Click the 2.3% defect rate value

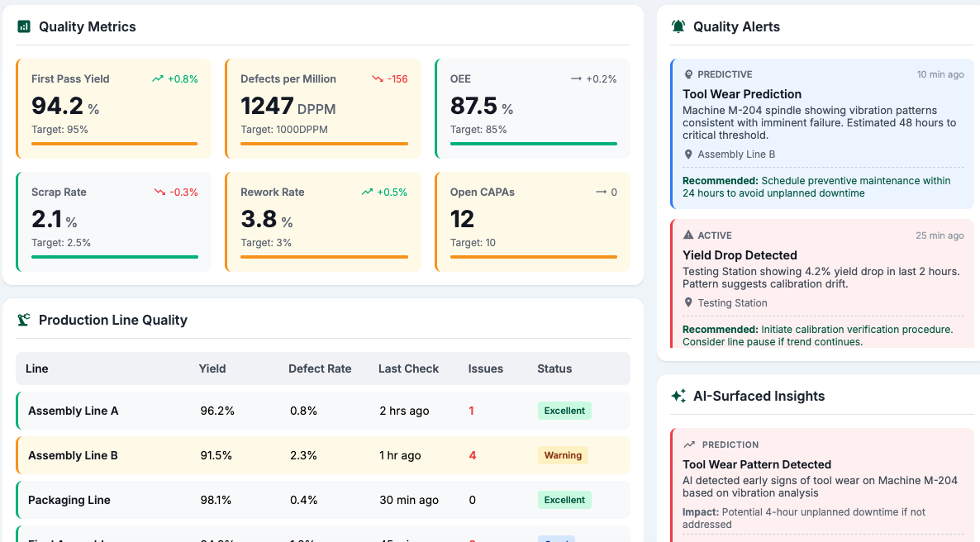(x=304, y=456)
